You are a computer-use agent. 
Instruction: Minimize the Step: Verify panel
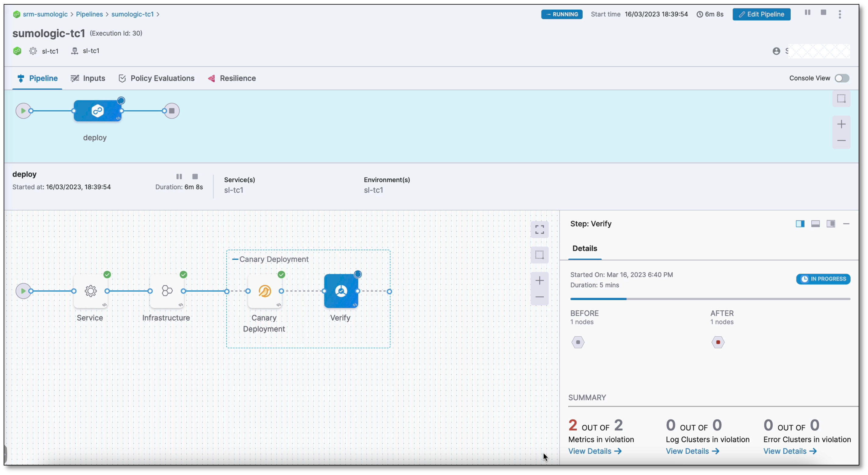(846, 224)
